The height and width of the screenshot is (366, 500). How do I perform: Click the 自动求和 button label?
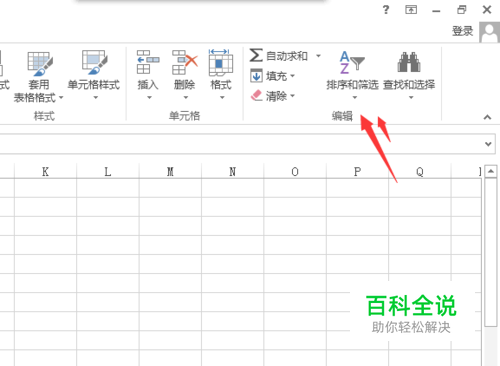click(x=287, y=56)
